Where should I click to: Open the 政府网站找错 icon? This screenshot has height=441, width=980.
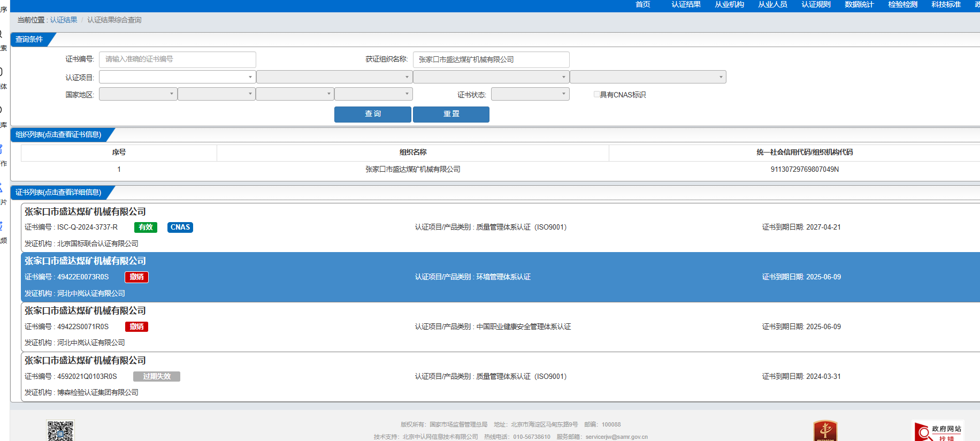(x=939, y=431)
